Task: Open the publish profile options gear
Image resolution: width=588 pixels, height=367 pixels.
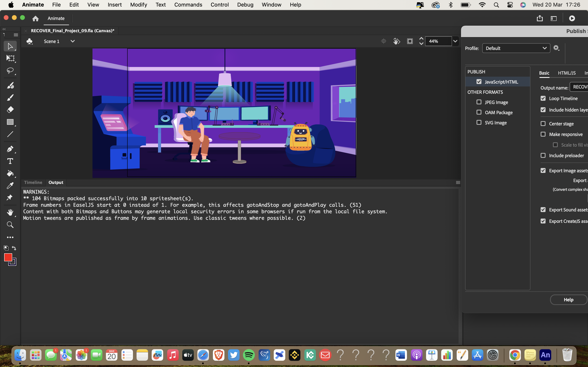Action: (x=556, y=48)
